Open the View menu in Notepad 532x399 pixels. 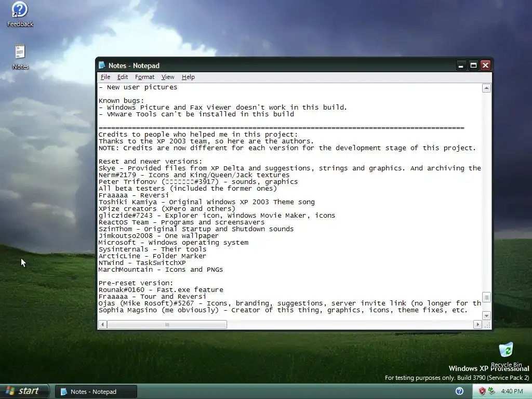(168, 77)
